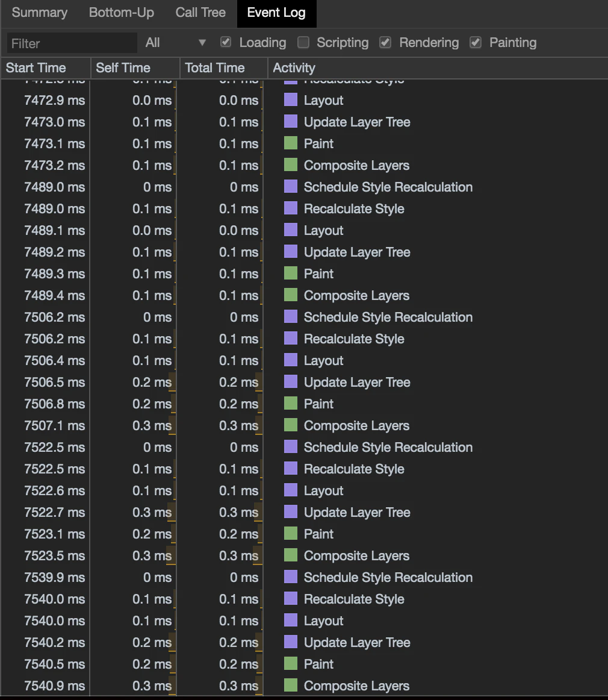The width and height of the screenshot is (608, 700).
Task: Click Schedule Style Recalculation icon at 7506.2 ms
Action: pos(291,316)
